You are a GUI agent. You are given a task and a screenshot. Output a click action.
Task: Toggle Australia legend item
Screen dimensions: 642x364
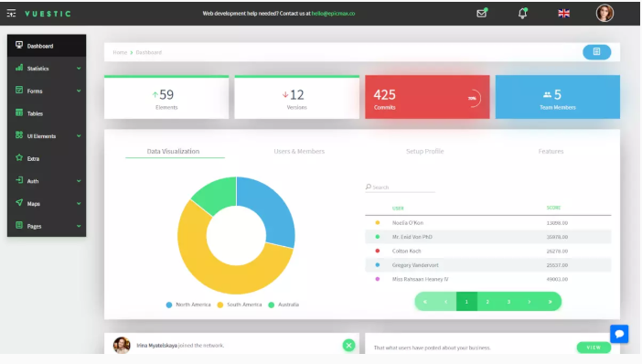tap(284, 305)
